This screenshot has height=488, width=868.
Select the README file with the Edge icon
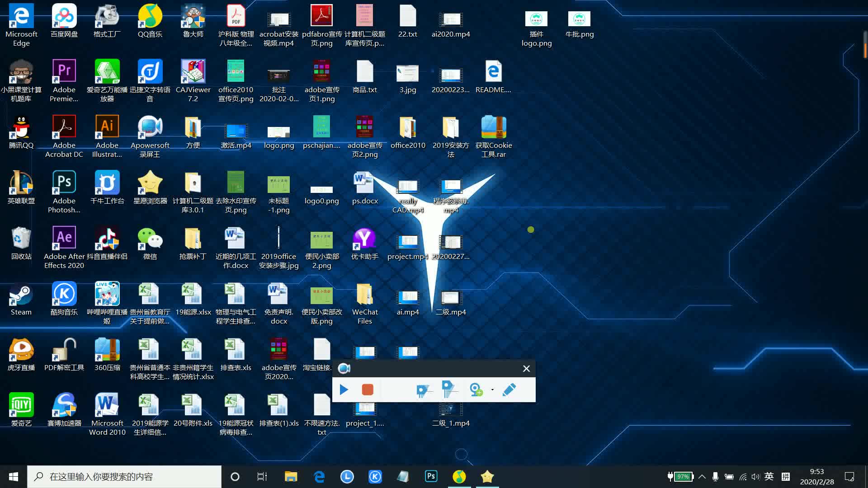tap(494, 76)
